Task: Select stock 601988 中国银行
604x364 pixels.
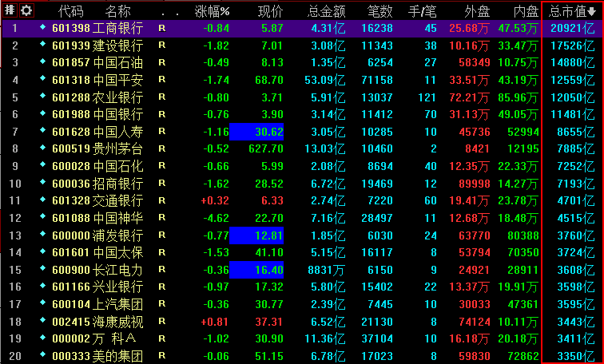Action: [x=97, y=114]
